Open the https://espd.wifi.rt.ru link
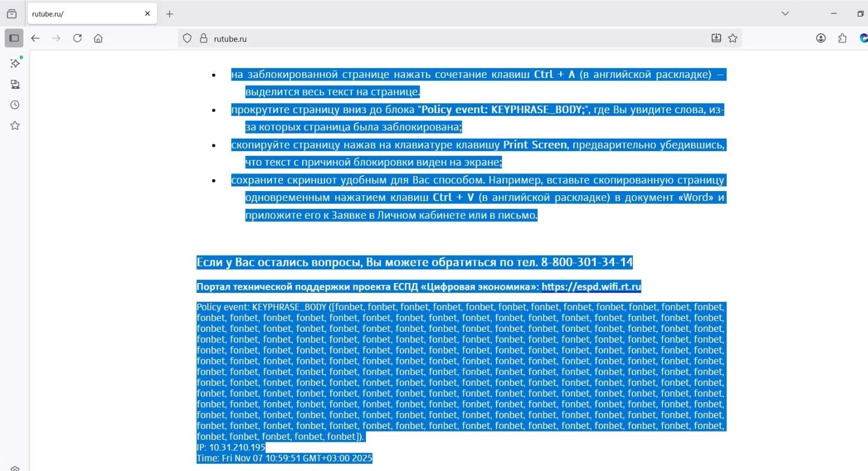Viewport: 868px width, 471px height. (x=591, y=287)
